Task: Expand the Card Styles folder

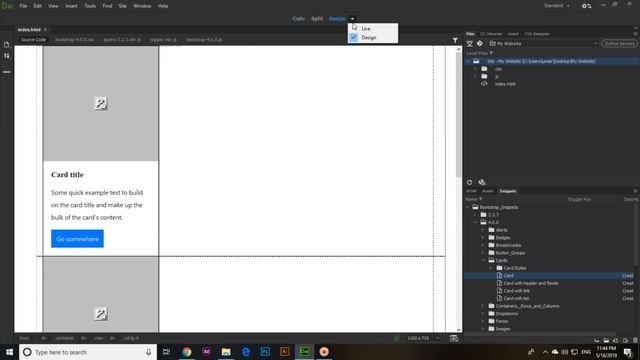Action: [491, 268]
